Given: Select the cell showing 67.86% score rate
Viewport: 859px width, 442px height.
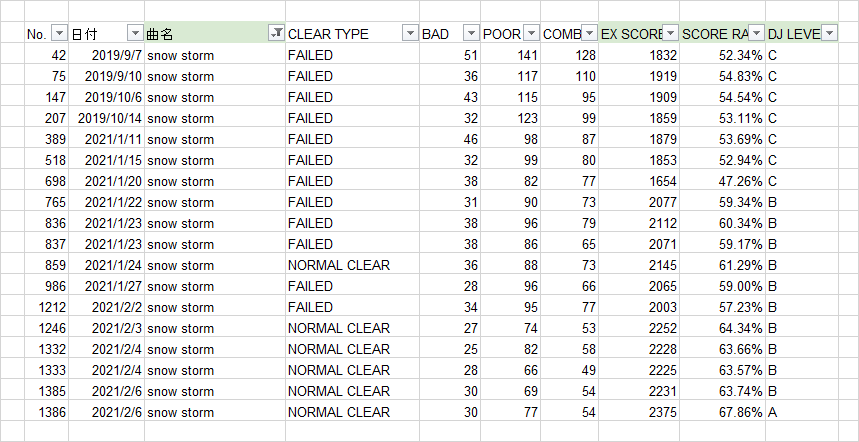Looking at the screenshot, I should (723, 412).
